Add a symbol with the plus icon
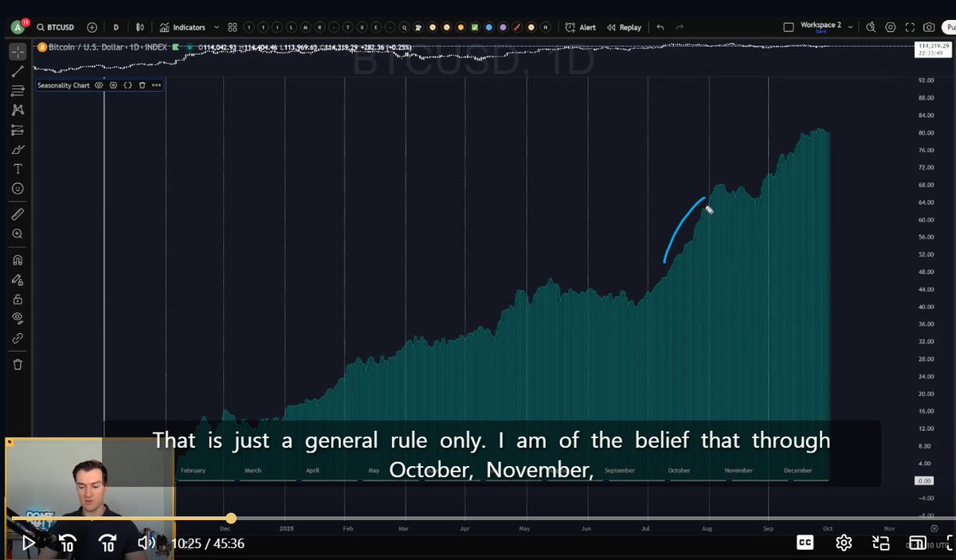Screen dimensions: 956x560 coord(92,27)
